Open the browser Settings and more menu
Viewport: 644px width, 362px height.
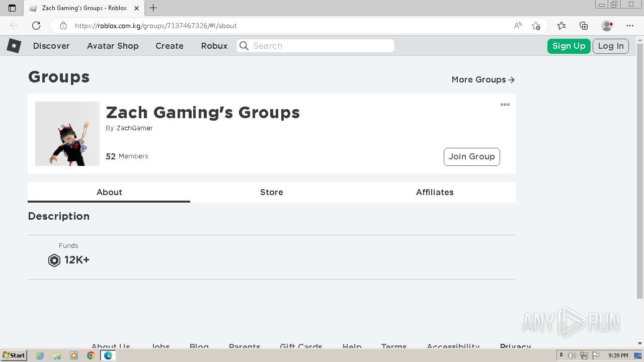(x=630, y=26)
